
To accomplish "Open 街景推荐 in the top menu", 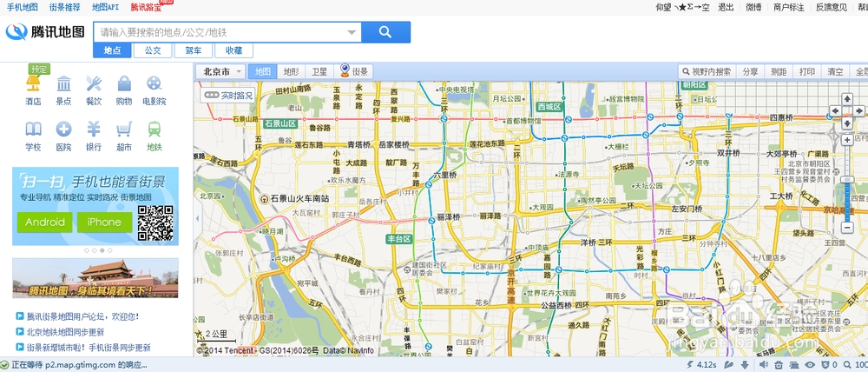I will click(x=65, y=7).
